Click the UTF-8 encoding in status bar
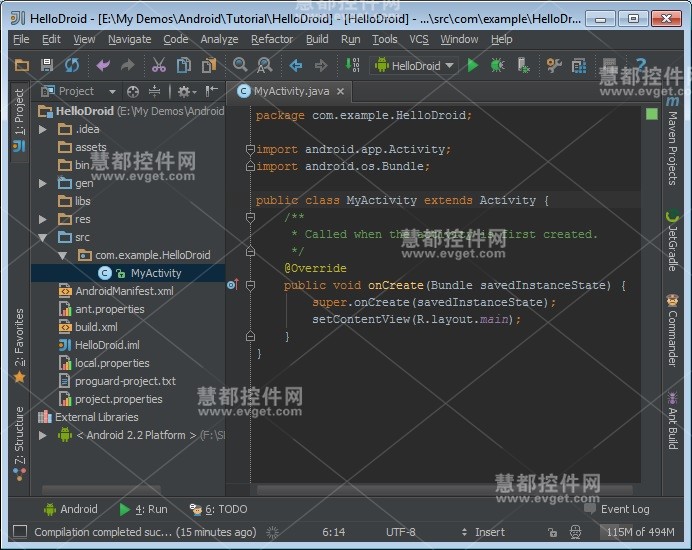692x550 pixels. click(x=401, y=532)
